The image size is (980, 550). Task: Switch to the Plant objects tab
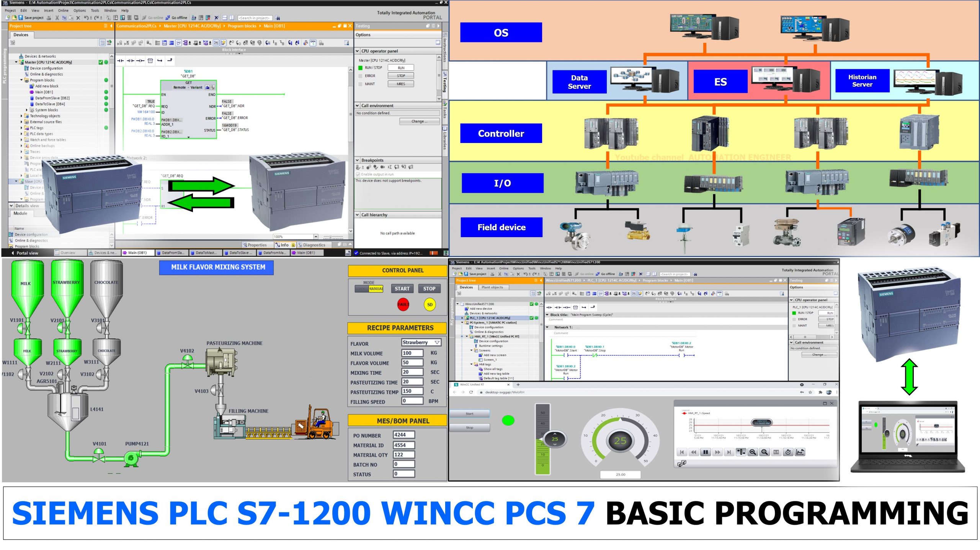(492, 287)
